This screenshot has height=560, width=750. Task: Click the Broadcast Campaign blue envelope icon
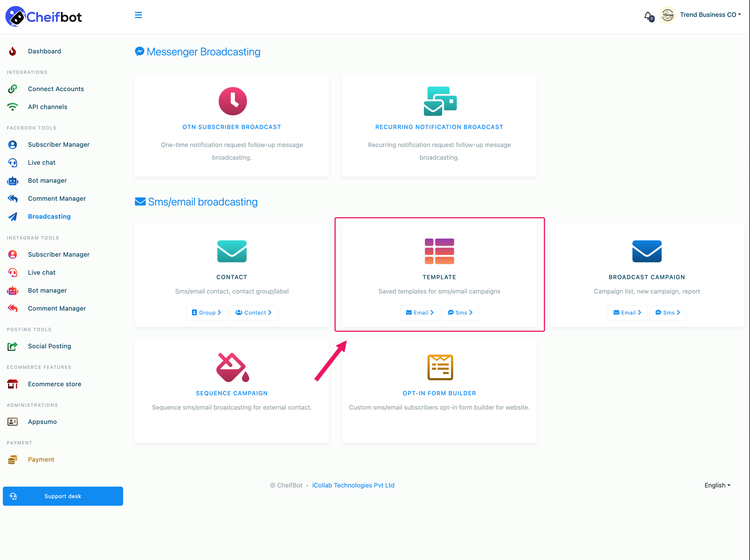(x=647, y=250)
